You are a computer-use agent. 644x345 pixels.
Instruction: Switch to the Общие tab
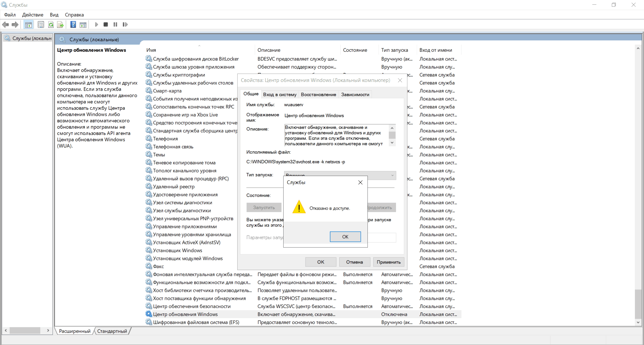coord(251,94)
